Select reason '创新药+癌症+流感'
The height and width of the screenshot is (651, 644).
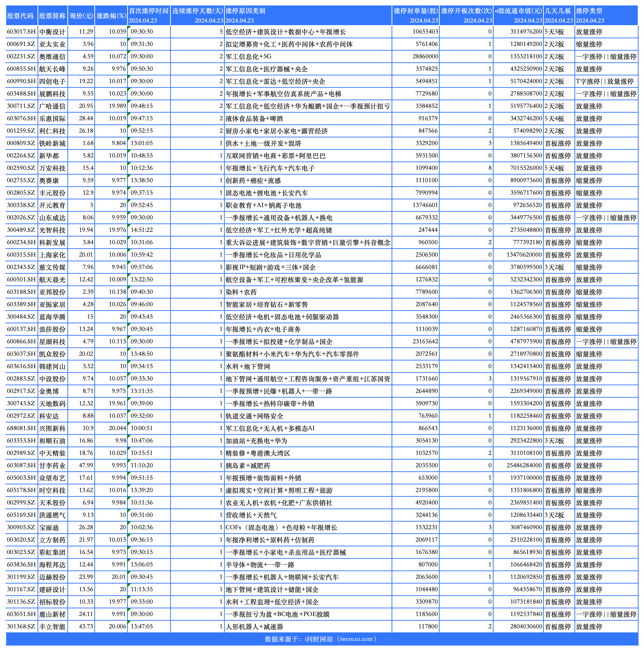point(253,181)
